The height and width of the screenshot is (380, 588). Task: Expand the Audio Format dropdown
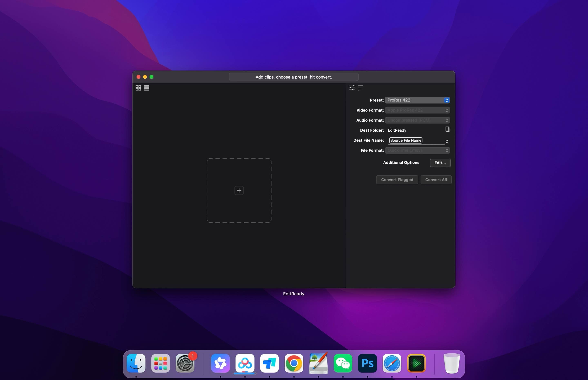(x=418, y=120)
